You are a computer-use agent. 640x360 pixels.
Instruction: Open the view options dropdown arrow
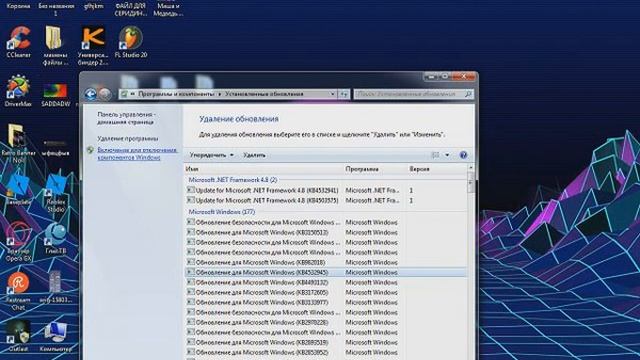[447, 155]
